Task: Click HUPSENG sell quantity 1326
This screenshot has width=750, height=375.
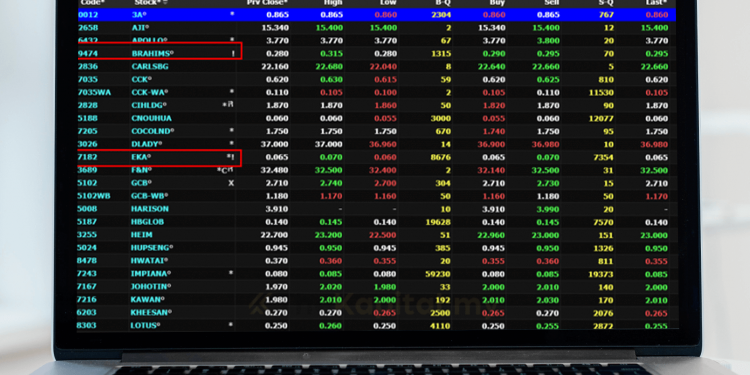Action: coord(603,247)
